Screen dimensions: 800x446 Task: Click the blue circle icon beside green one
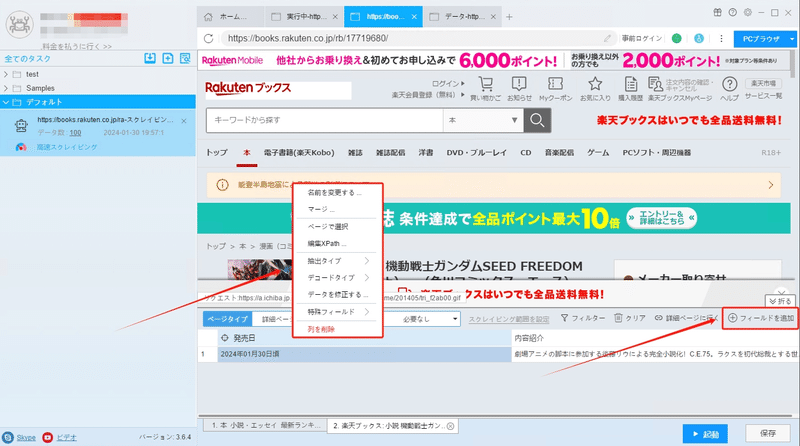(699, 38)
